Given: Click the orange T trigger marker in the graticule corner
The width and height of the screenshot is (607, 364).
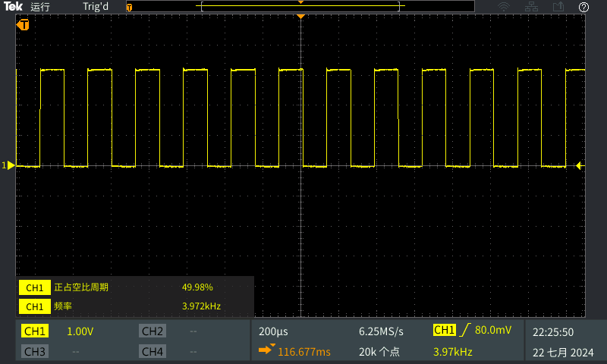Looking at the screenshot, I should [23, 25].
